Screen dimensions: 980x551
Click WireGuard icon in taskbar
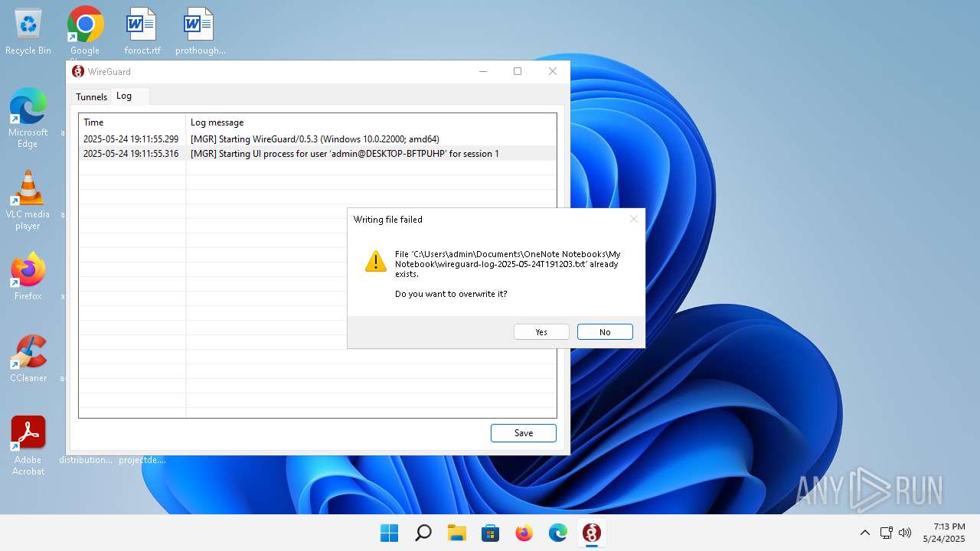click(591, 533)
